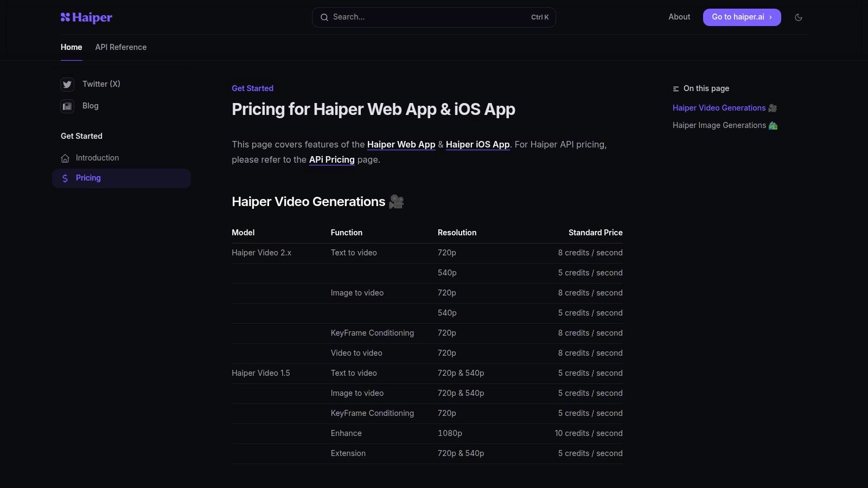
Task: Select the dollar icon beside Pricing
Action: point(65,178)
